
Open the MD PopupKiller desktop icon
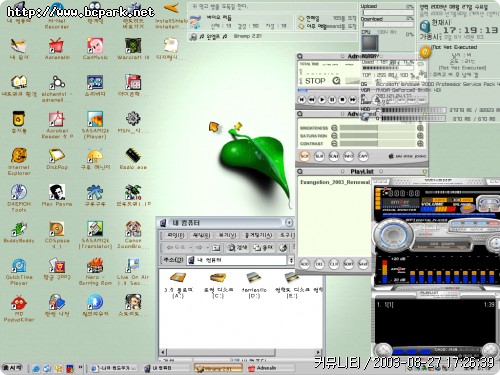click(x=19, y=308)
